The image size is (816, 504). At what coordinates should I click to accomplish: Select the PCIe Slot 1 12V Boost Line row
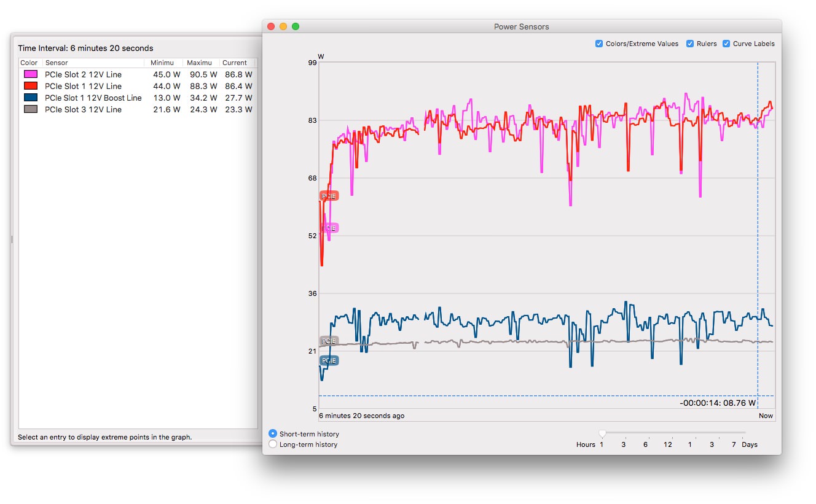pos(138,98)
